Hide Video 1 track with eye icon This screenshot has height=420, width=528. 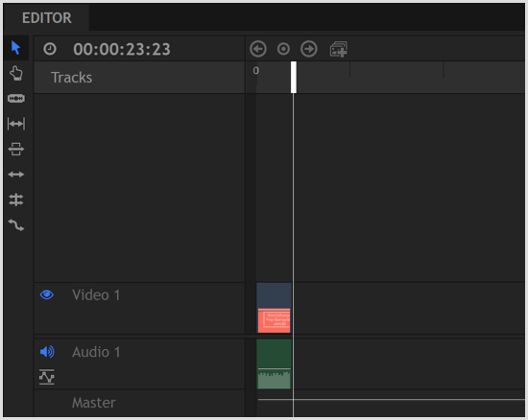tap(47, 294)
